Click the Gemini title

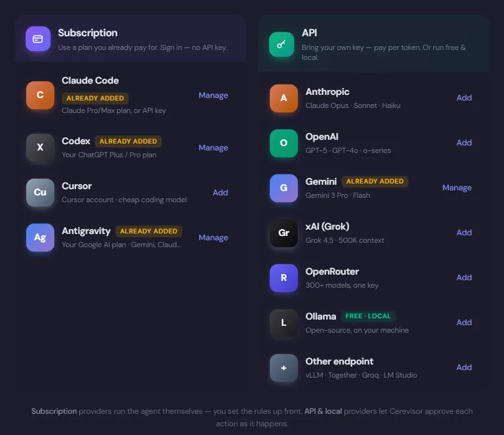pyautogui.click(x=321, y=182)
